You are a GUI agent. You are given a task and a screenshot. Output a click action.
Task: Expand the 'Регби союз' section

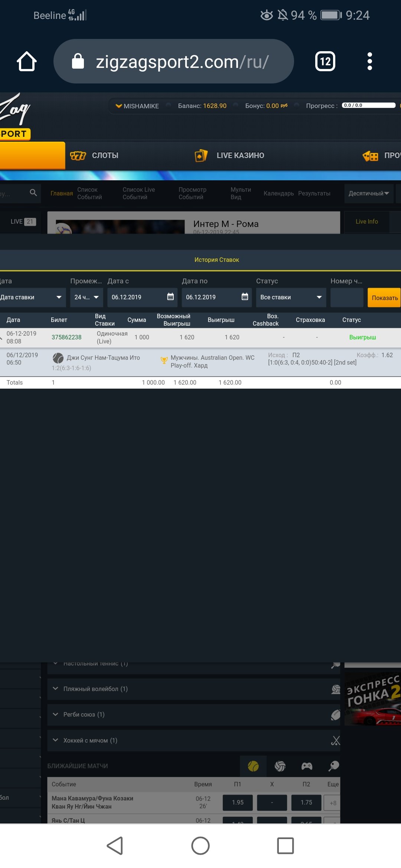[x=84, y=714]
